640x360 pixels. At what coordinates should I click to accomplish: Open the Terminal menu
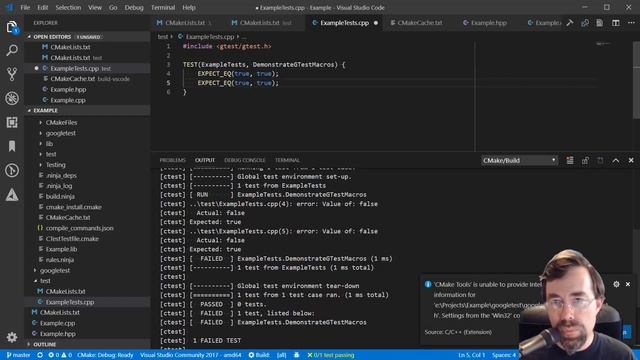pyautogui.click(x=163, y=7)
